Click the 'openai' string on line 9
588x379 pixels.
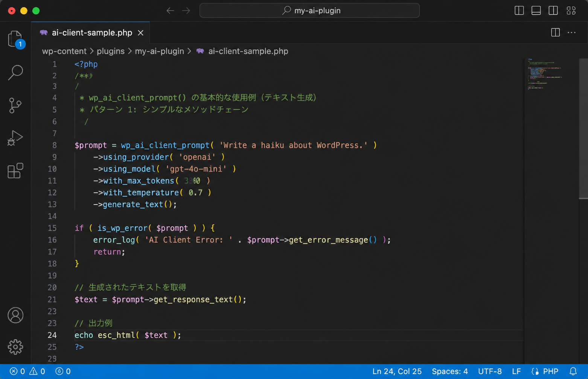pyautogui.click(x=197, y=157)
